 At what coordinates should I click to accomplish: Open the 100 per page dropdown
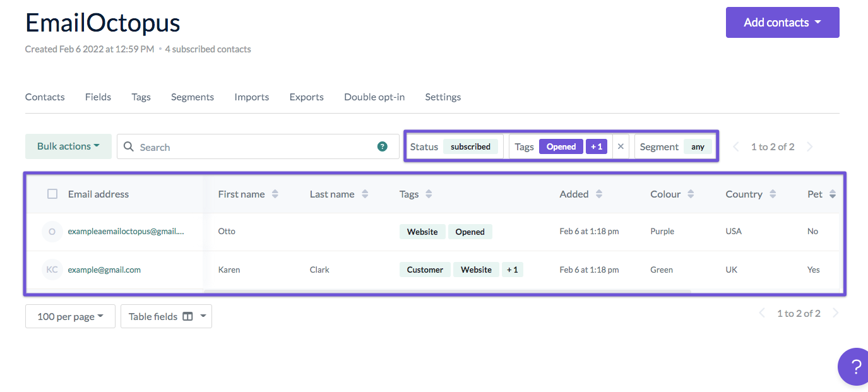tap(69, 316)
